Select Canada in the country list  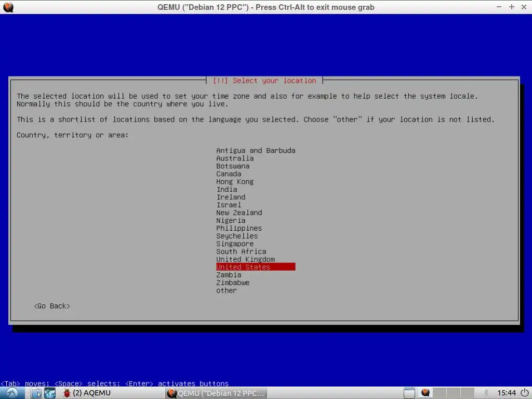(x=229, y=174)
